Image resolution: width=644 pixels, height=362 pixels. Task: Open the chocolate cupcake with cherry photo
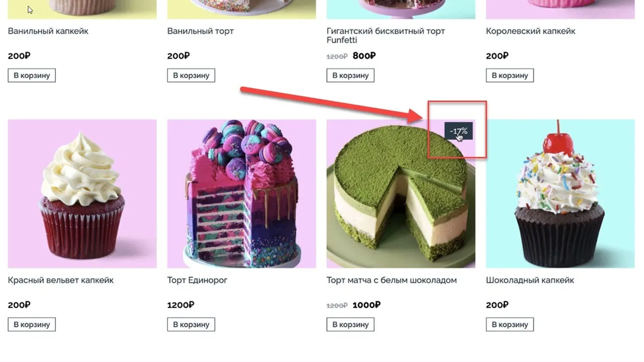pos(560,194)
